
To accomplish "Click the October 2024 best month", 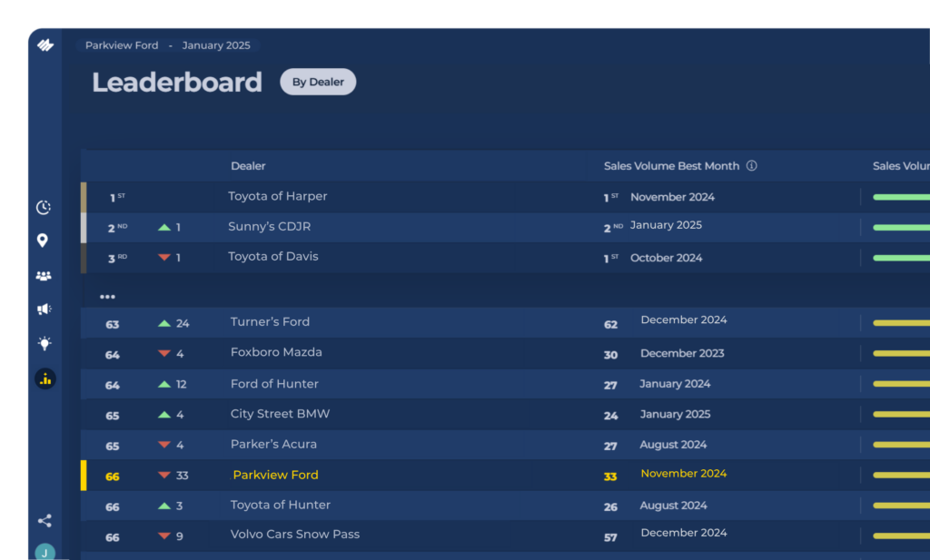I will click(666, 258).
